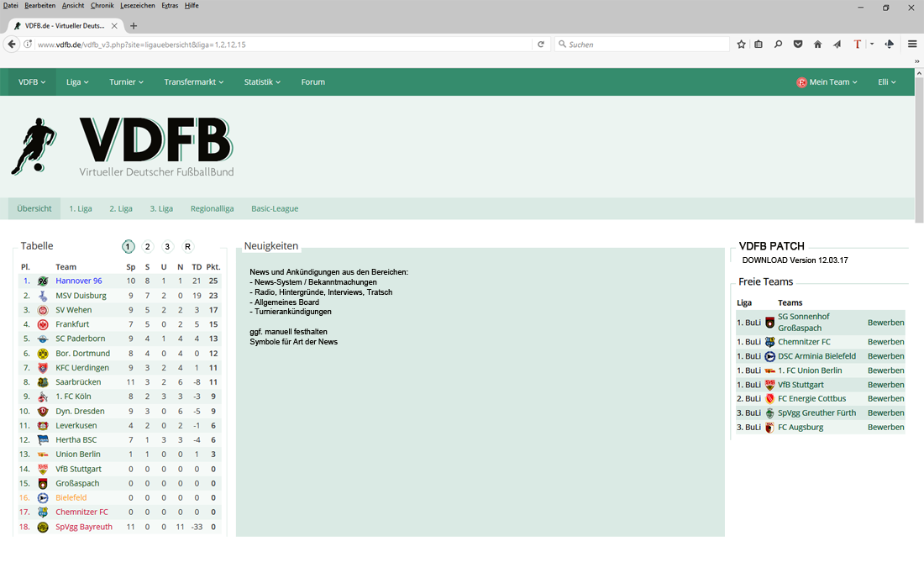The height and width of the screenshot is (578, 924).
Task: Click the Hannover 96 club crest in table
Action: pyautogui.click(x=43, y=281)
